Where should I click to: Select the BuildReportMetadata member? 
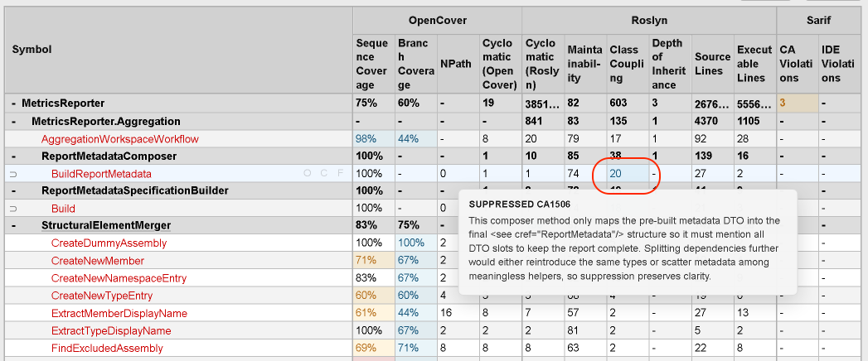101,174
